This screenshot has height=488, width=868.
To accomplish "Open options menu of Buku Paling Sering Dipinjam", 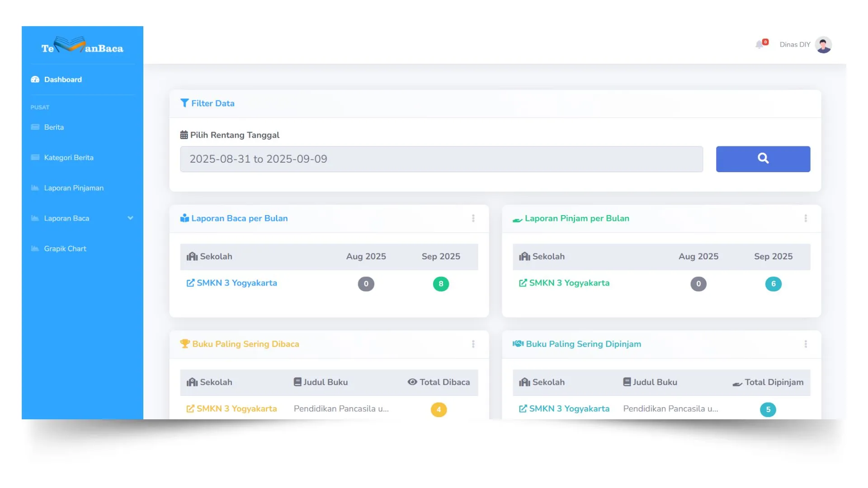I will click(805, 344).
